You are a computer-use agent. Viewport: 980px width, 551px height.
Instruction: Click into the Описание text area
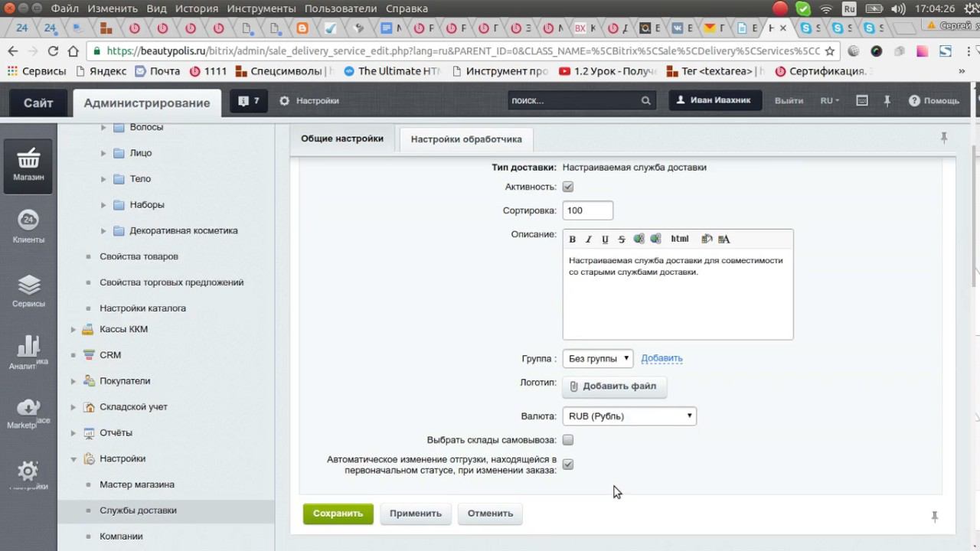pyautogui.click(x=678, y=294)
